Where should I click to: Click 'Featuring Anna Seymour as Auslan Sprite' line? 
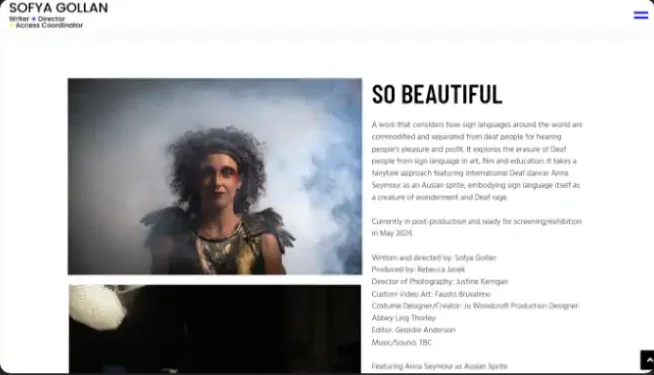tap(439, 366)
